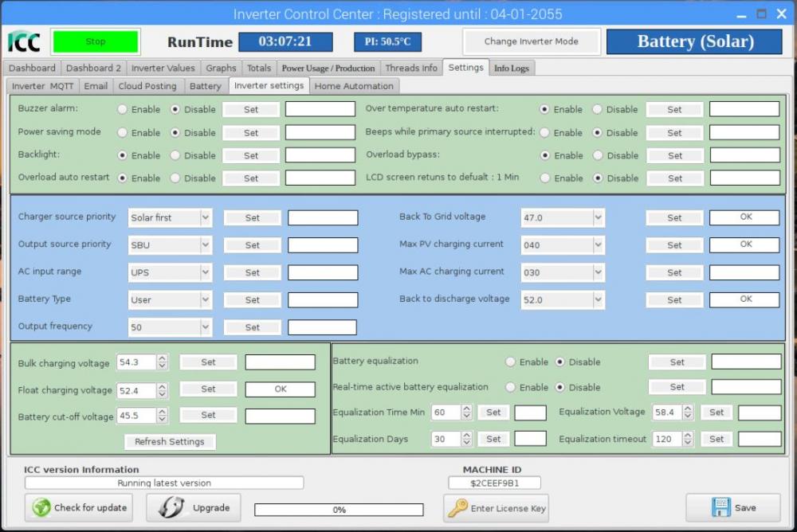Screen dimensions: 797x532
Task: Switch to Home Automation sub-tab
Action: (x=354, y=86)
